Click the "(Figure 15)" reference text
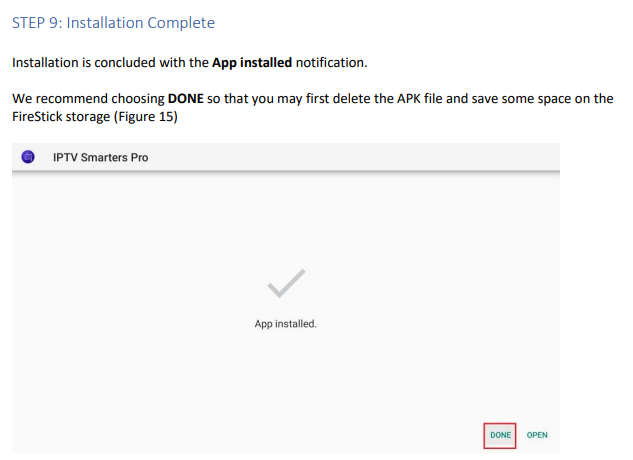633x460 pixels. tap(146, 117)
